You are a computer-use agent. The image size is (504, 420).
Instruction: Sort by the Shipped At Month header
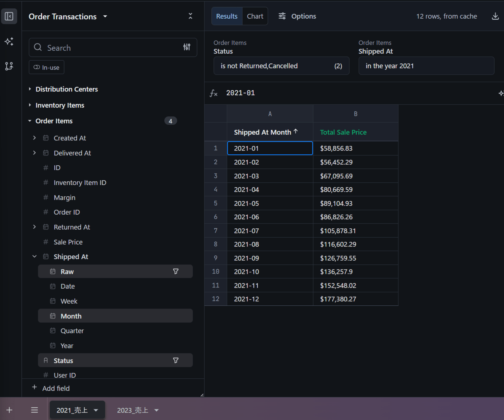click(270, 132)
